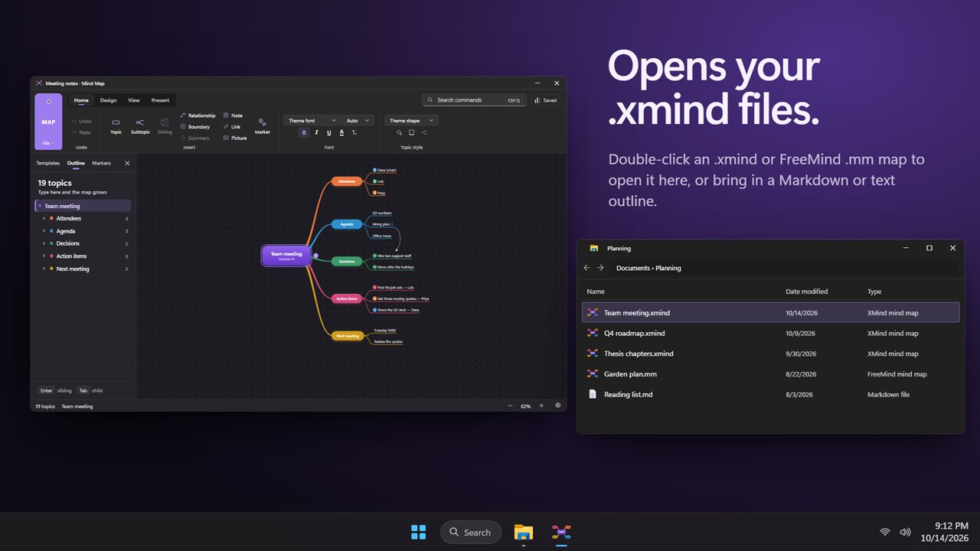Open canvas settings gear in status bar
The width and height of the screenshot is (980, 551).
tap(557, 406)
